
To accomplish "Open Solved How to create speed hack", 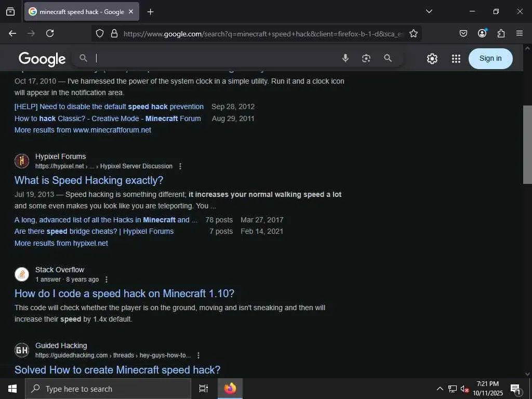I will click(x=117, y=370).
